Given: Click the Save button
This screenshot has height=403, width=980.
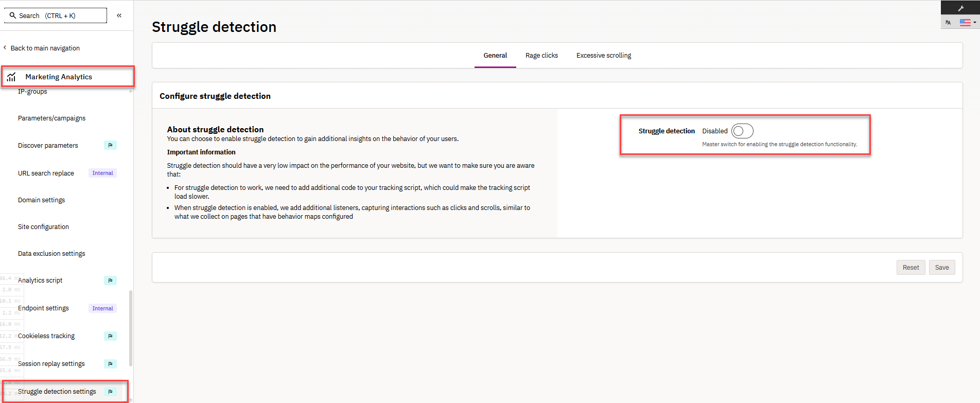Looking at the screenshot, I should click(x=942, y=268).
